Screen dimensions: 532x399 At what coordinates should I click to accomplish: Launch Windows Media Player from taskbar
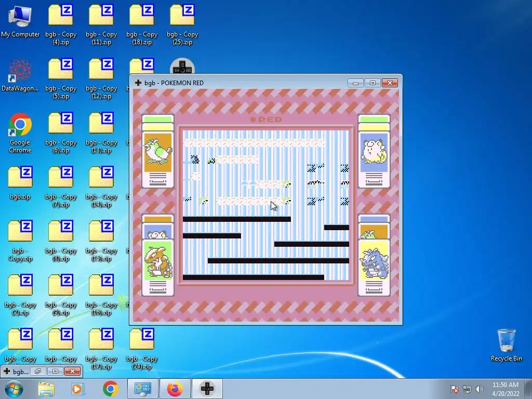[77, 389]
